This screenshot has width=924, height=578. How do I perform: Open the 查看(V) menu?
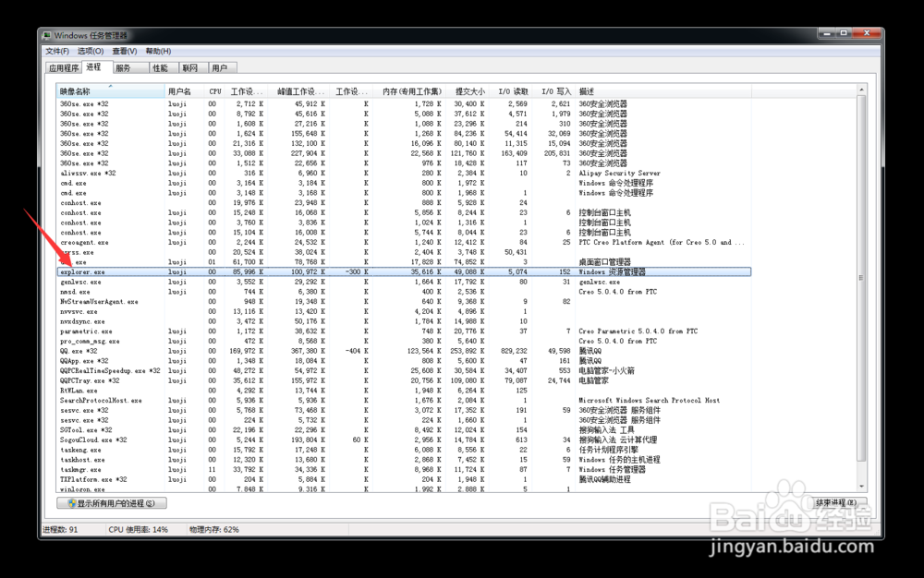[x=125, y=51]
